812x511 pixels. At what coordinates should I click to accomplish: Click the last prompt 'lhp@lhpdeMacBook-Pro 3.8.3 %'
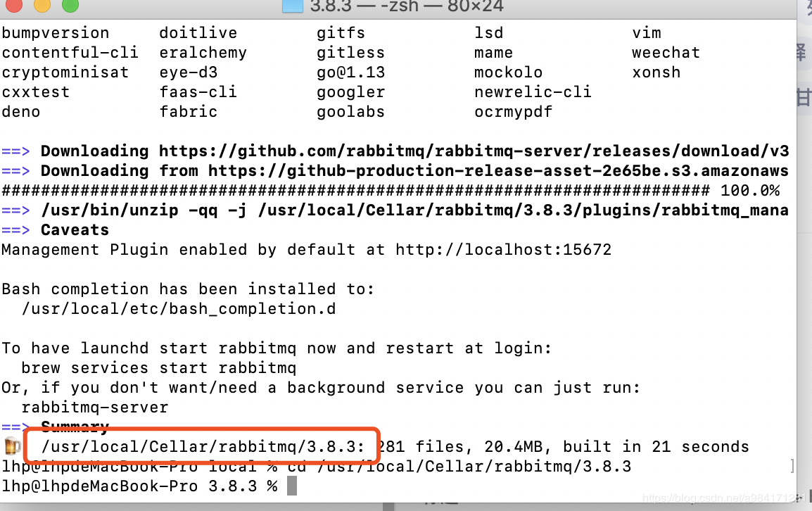(x=139, y=486)
